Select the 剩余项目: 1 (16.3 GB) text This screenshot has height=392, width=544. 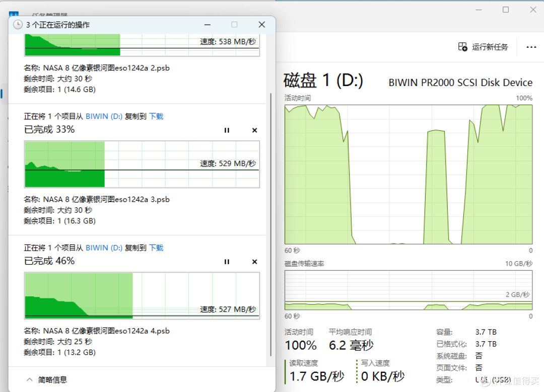click(59, 221)
